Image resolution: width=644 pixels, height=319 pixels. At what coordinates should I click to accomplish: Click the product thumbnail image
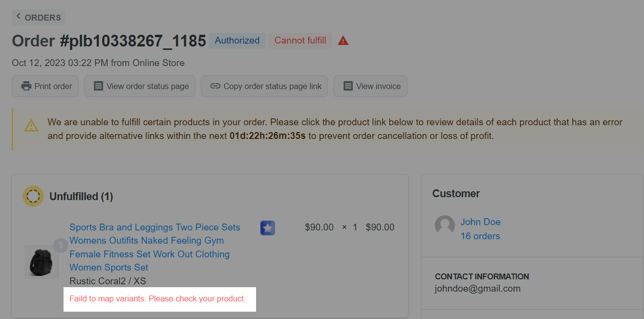pos(42,262)
